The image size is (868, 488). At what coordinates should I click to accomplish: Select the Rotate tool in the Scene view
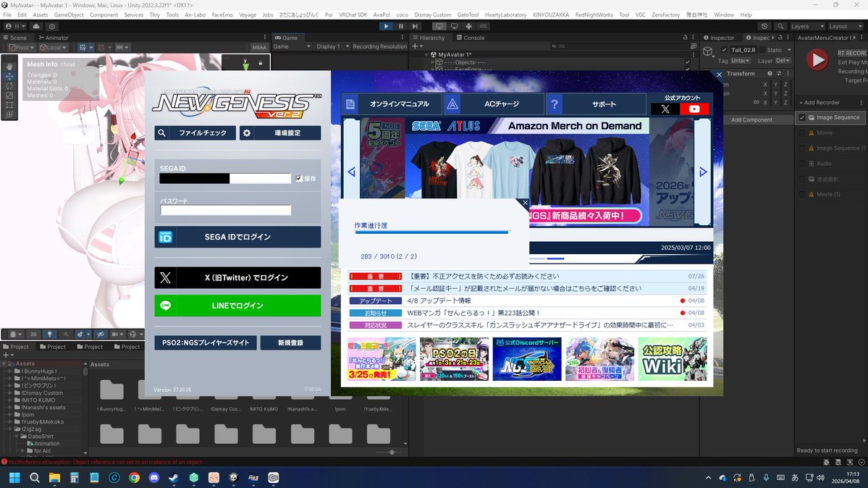pyautogui.click(x=9, y=85)
